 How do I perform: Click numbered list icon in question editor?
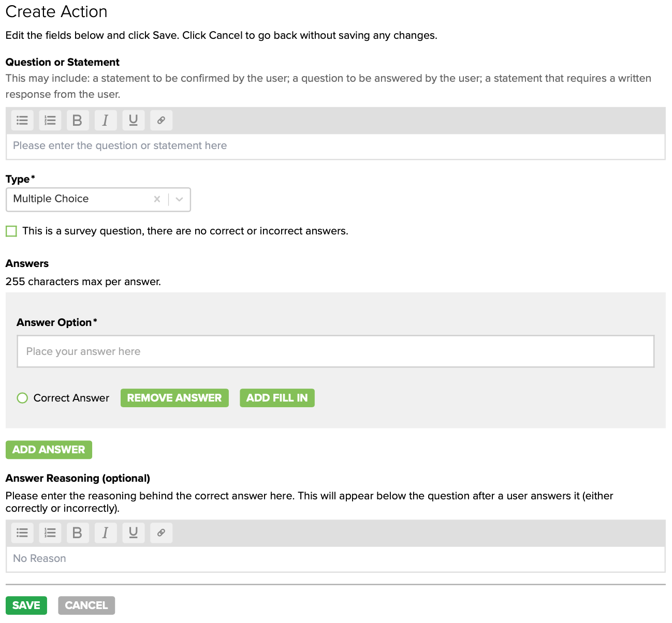[50, 121]
